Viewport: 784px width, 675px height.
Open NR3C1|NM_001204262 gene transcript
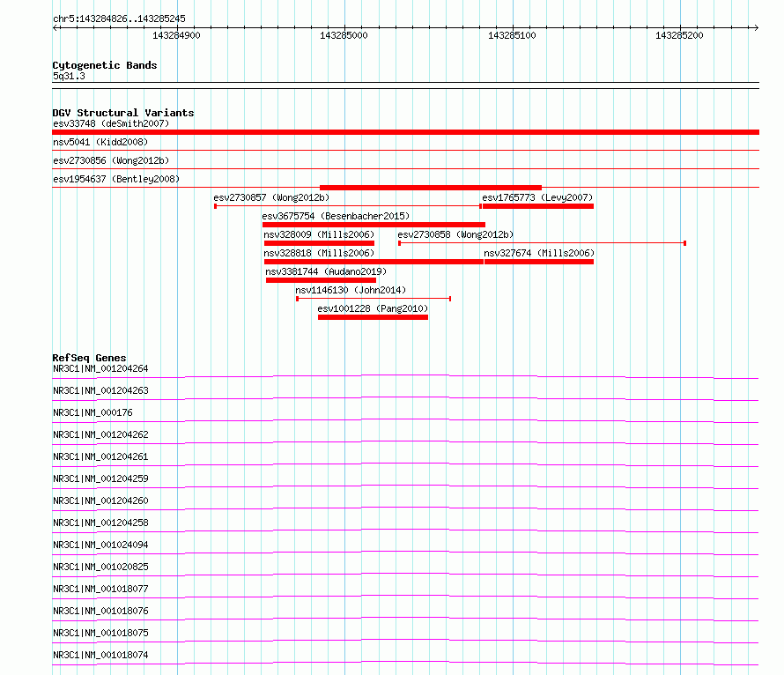[100, 434]
